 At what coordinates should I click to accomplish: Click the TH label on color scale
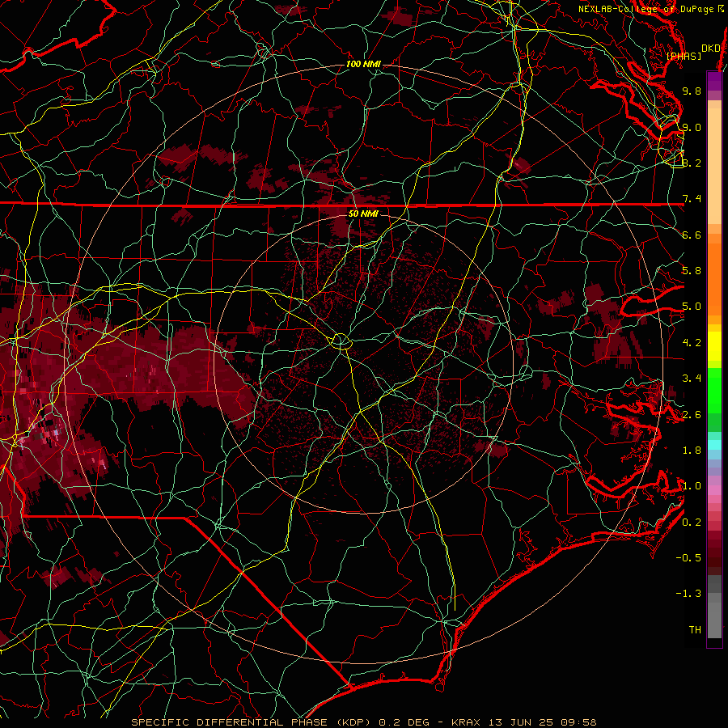695,630
